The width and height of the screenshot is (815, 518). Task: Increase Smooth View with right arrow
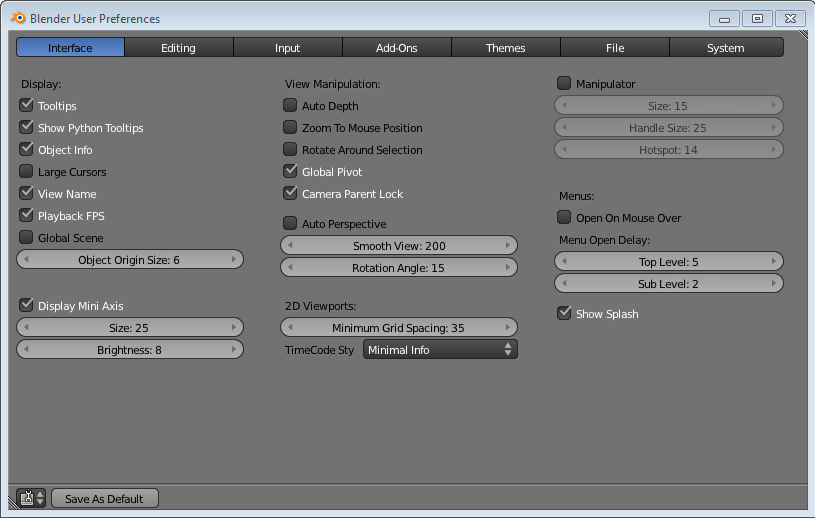pyautogui.click(x=508, y=245)
